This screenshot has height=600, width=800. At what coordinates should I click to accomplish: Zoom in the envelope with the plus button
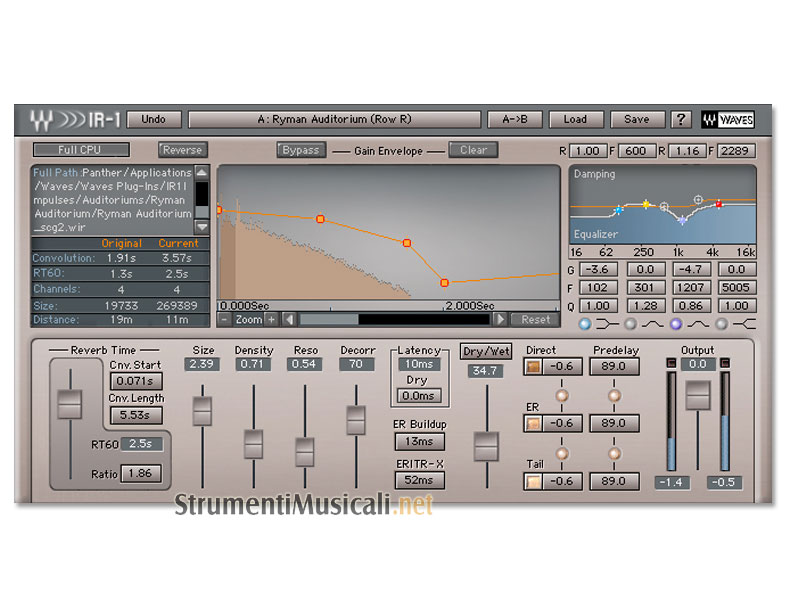click(271, 319)
